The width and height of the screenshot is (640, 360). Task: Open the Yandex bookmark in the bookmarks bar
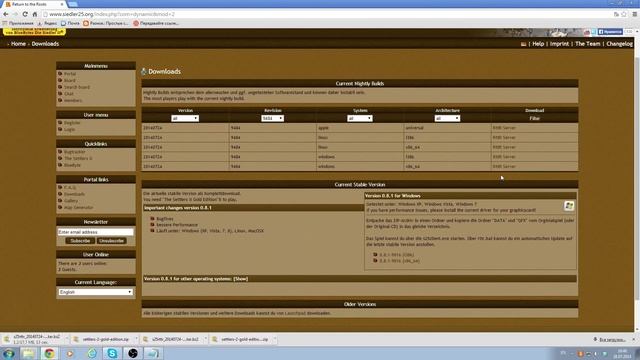click(x=47, y=24)
